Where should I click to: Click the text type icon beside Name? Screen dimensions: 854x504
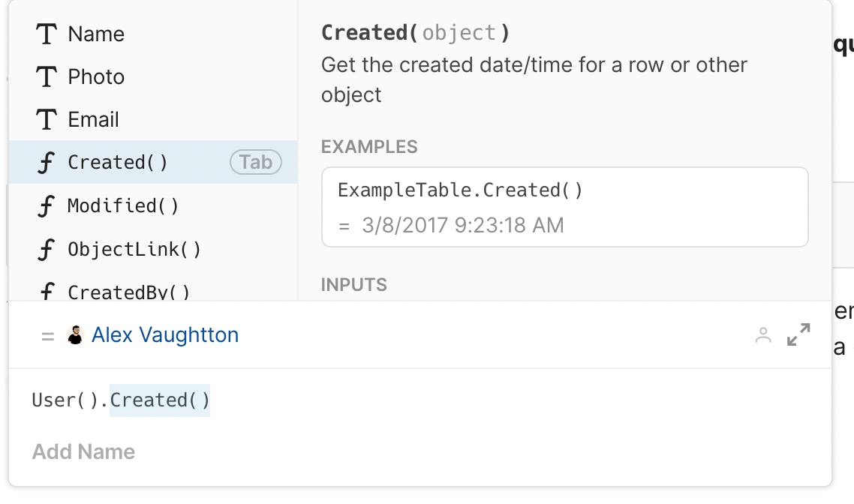coord(47,34)
